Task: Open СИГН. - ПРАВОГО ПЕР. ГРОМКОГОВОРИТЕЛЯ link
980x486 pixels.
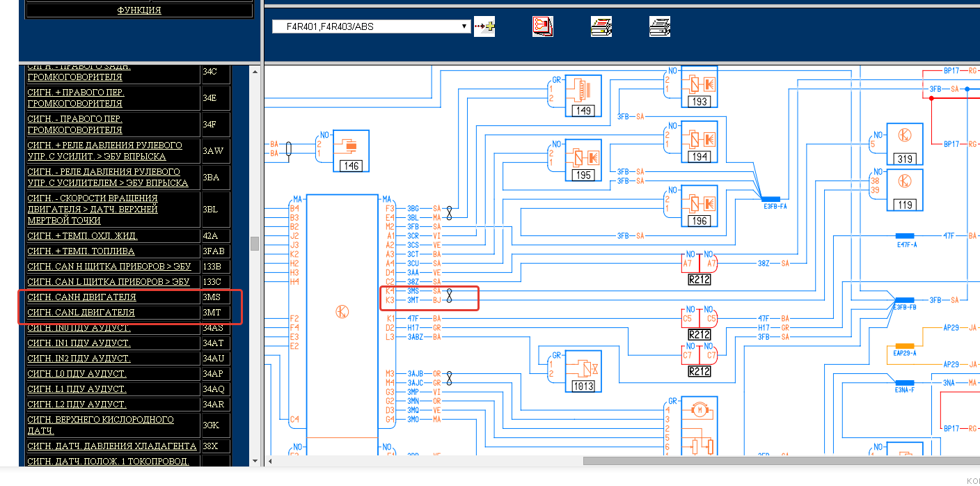Action: pyautogui.click(x=74, y=125)
